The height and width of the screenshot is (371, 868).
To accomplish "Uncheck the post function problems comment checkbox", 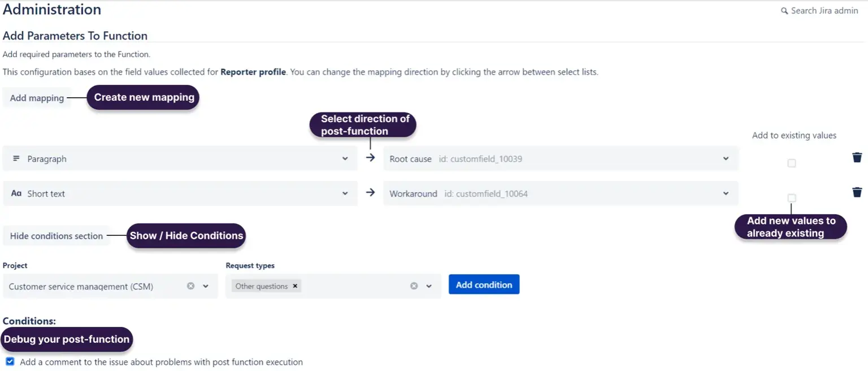I will [10, 361].
